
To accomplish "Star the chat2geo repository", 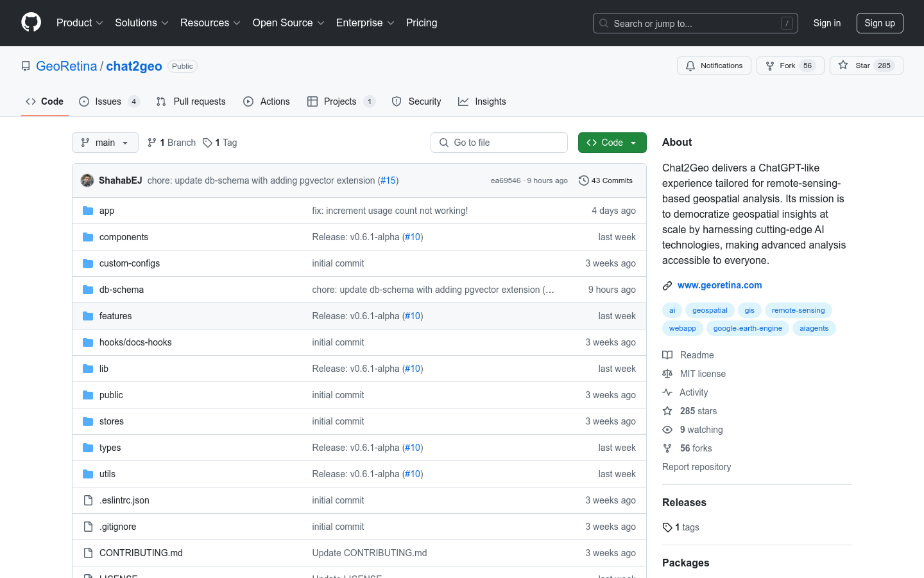I will click(x=856, y=66).
